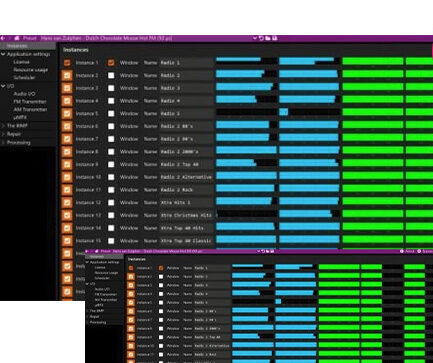Viewport: 433px width, 363px height.
Task: Click the Radio 2 2000's name field, smaller window
Action: (211, 328)
